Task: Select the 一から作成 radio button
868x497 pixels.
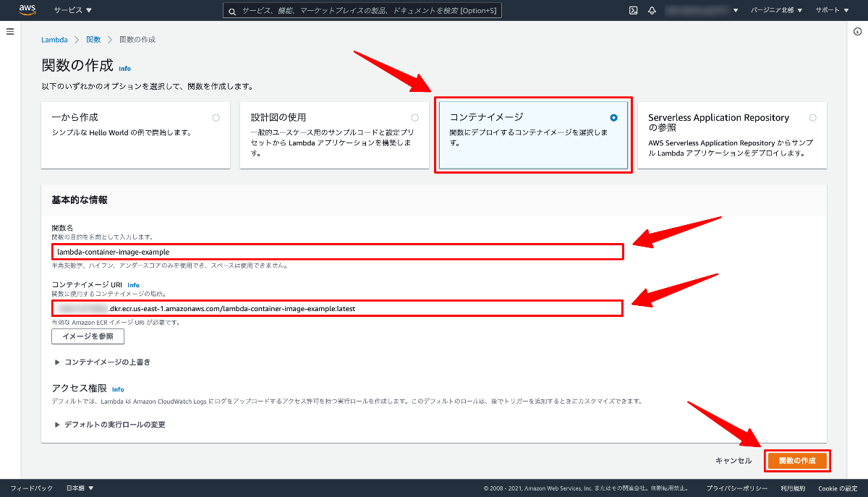Action: pos(216,117)
